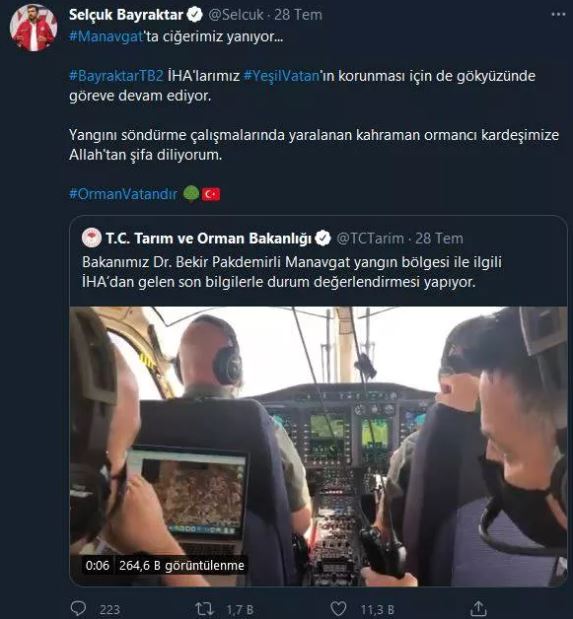Open the quoted tweet's text about Bekir Pakdemirli
The image size is (573, 619).
(x=292, y=272)
